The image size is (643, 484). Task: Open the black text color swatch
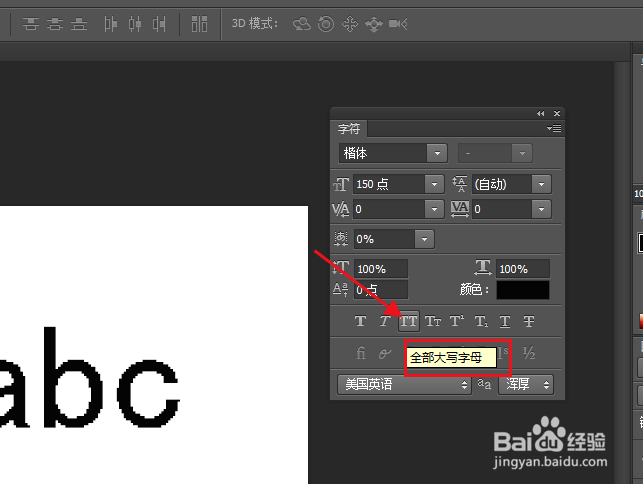pyautogui.click(x=523, y=290)
